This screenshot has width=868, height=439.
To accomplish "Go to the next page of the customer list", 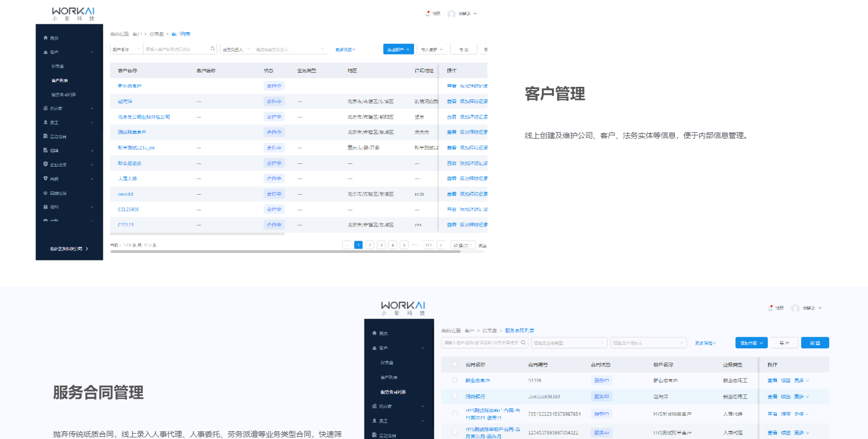I will coord(440,245).
